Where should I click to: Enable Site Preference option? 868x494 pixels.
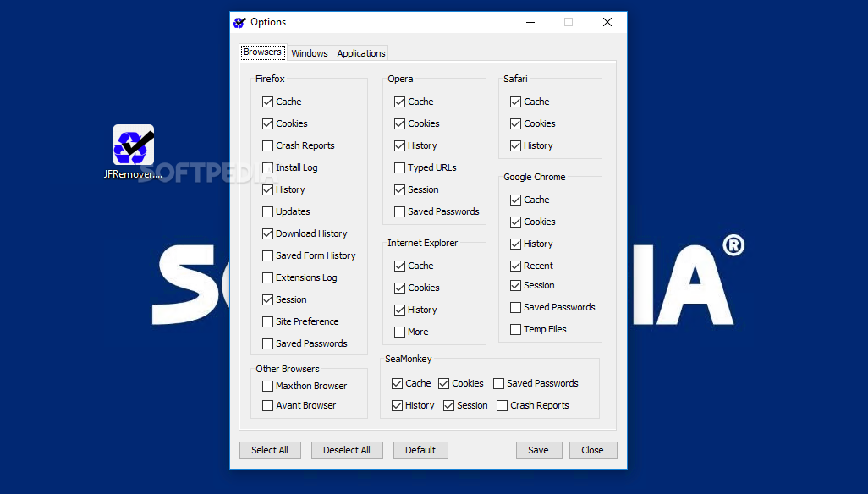pyautogui.click(x=267, y=321)
